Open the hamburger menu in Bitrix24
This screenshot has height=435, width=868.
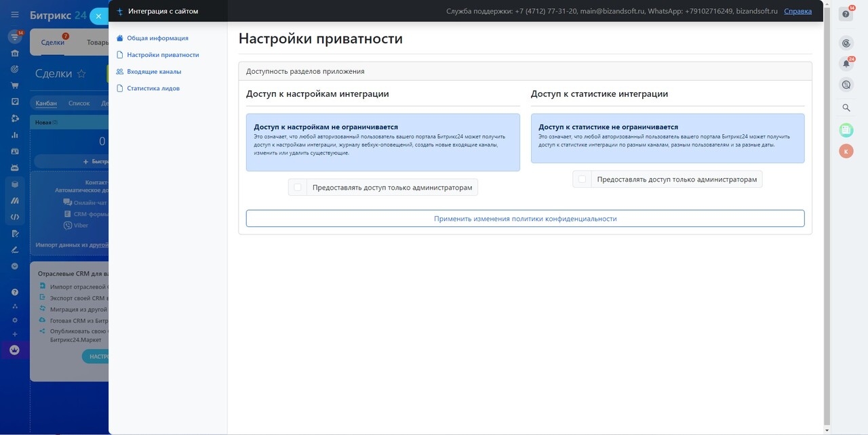click(x=14, y=14)
